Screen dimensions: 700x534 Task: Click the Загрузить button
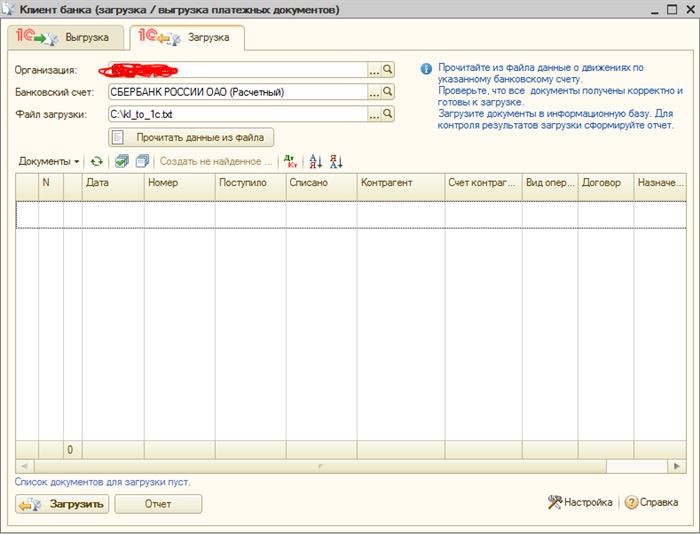(62, 504)
